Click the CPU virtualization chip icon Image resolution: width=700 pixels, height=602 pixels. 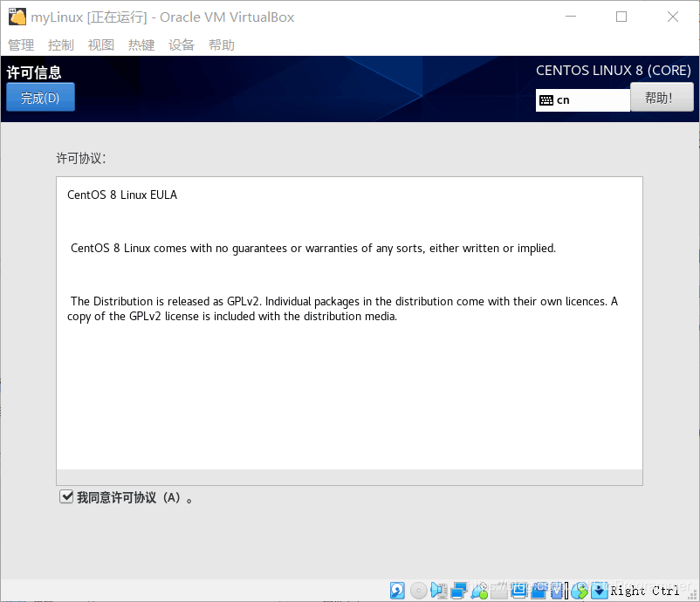point(557,591)
